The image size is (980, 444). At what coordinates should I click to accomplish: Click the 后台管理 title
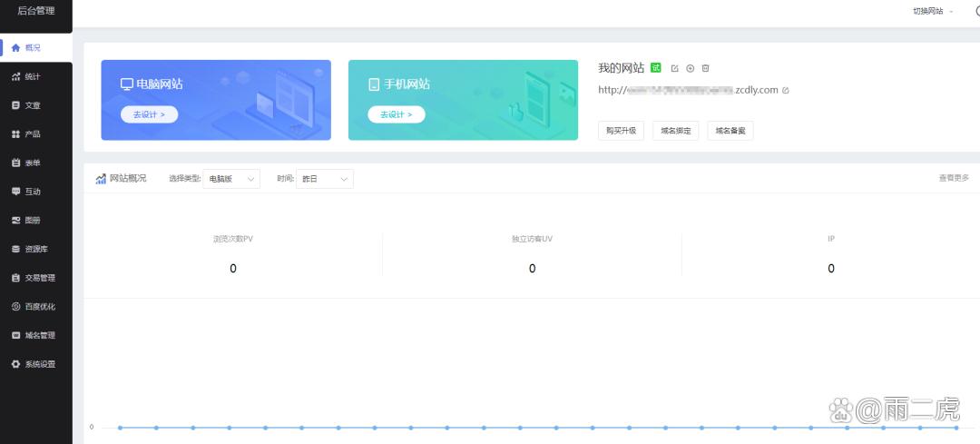[35, 11]
